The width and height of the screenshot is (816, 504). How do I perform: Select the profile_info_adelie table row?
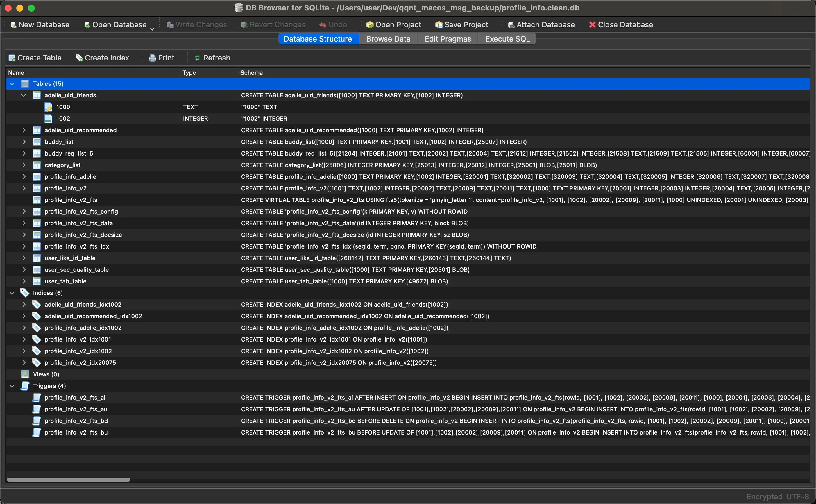[x=408, y=177]
